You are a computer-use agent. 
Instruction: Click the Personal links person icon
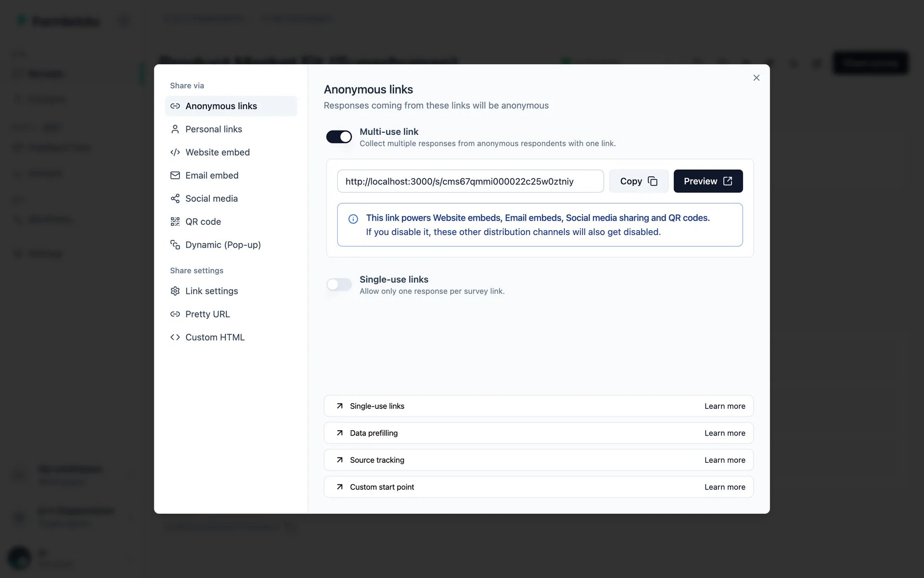point(175,129)
